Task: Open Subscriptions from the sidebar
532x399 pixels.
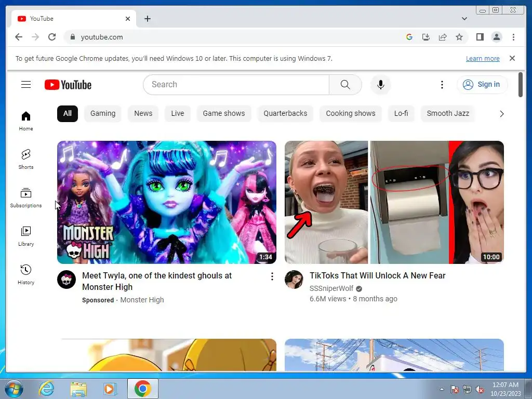Action: click(x=26, y=198)
